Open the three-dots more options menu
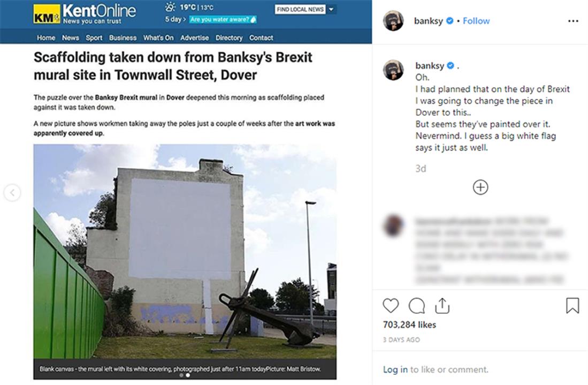Image resolution: width=588 pixels, height=385 pixels. tap(573, 21)
